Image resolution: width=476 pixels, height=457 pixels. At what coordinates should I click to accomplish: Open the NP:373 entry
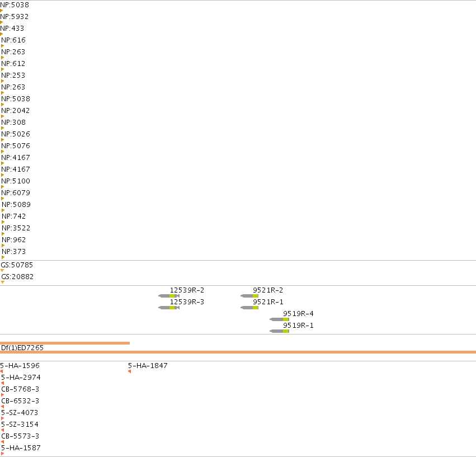(14, 252)
